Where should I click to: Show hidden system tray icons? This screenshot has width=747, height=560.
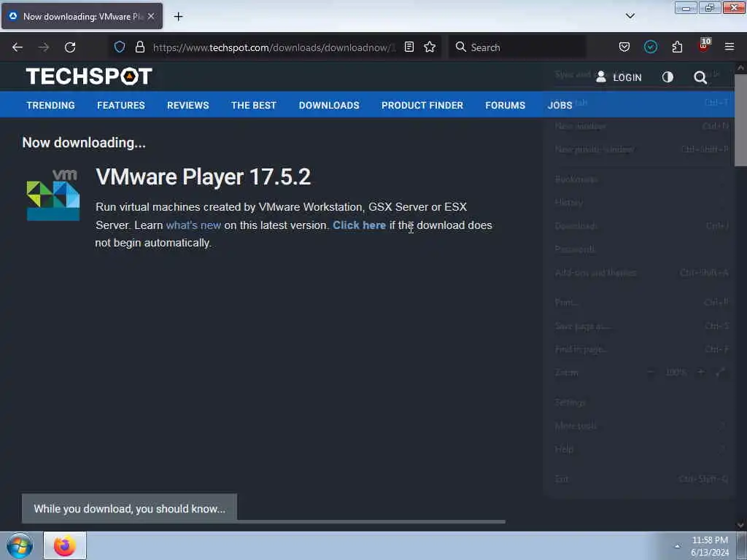(x=677, y=546)
